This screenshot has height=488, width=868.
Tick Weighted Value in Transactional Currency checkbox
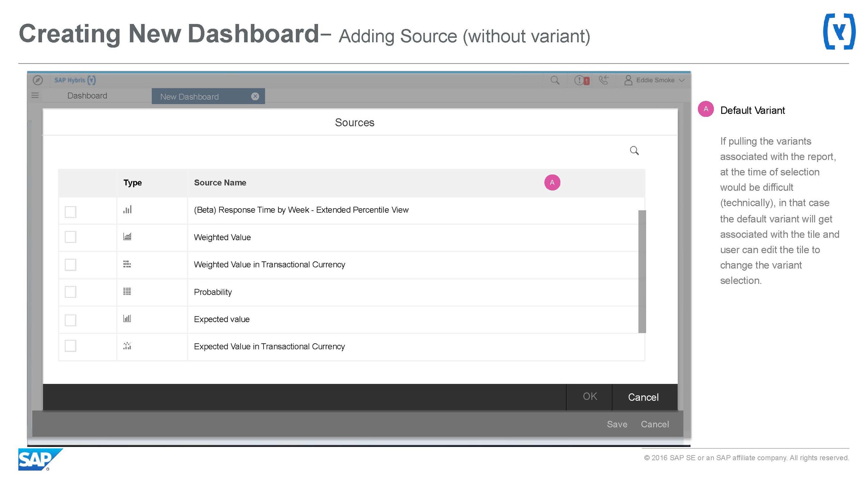coord(70,264)
